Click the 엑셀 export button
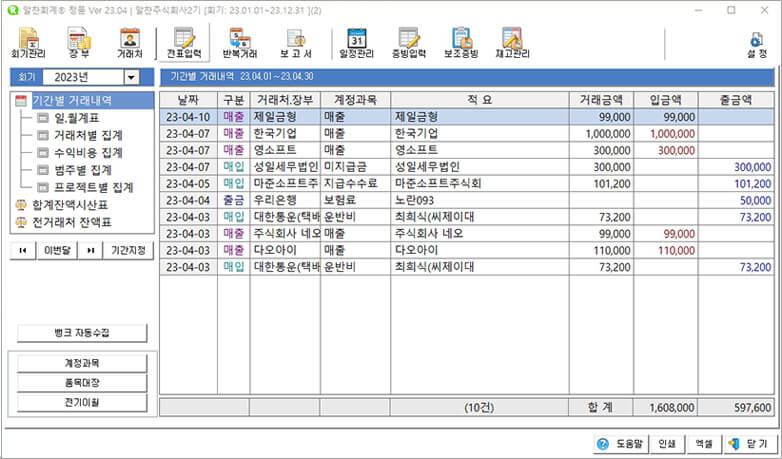This screenshot has height=459, width=782. pyautogui.click(x=704, y=444)
